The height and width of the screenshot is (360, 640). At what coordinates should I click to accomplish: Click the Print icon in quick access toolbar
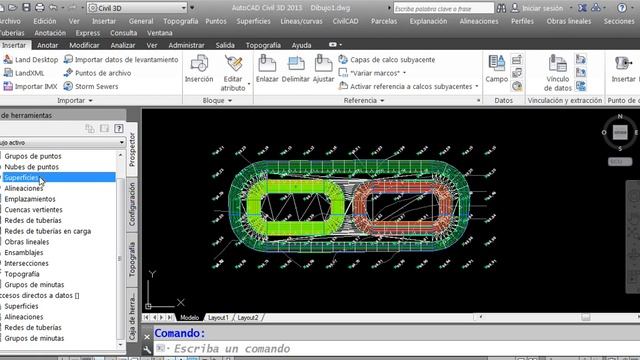pyautogui.click(x=40, y=7)
